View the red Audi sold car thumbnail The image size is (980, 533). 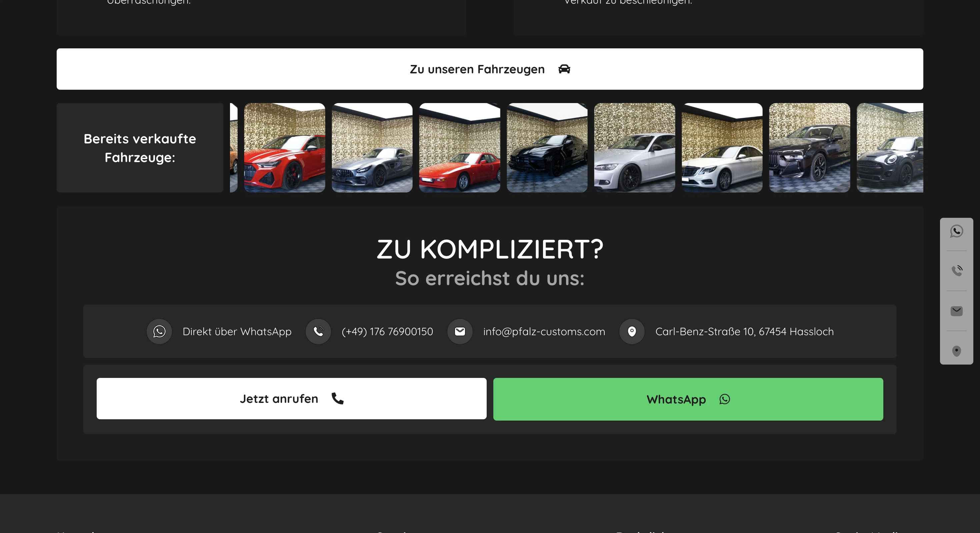285,148
